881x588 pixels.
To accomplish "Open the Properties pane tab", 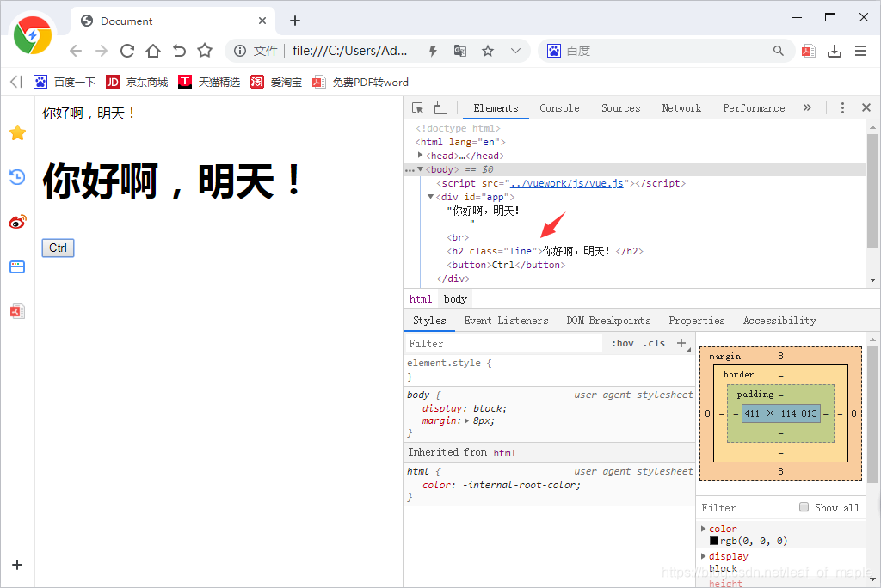I will pyautogui.click(x=697, y=321).
